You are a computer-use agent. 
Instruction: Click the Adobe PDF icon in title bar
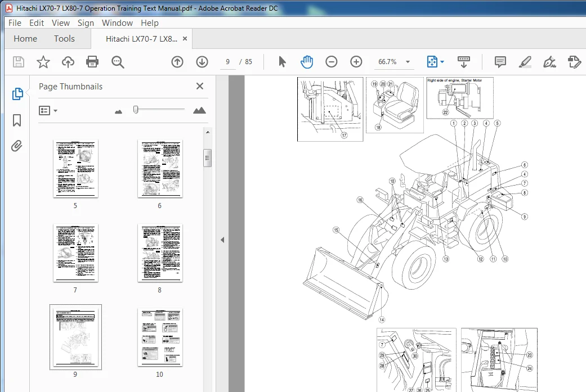[x=9, y=8]
